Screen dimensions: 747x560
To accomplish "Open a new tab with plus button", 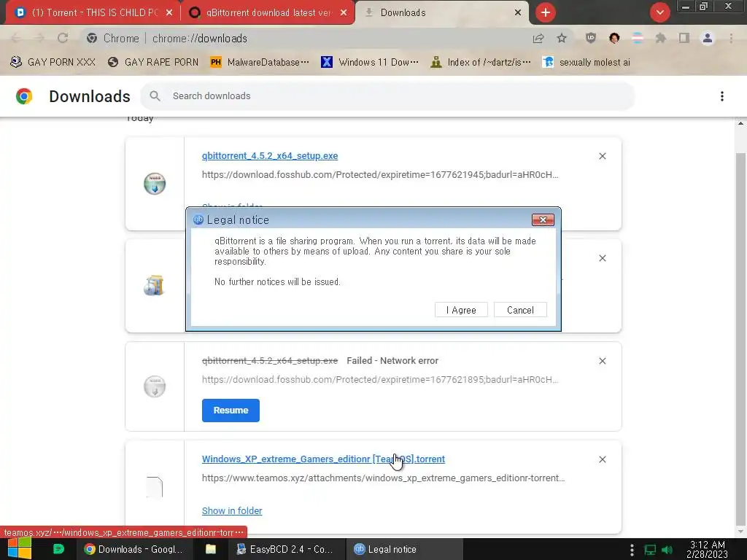I will [546, 12].
